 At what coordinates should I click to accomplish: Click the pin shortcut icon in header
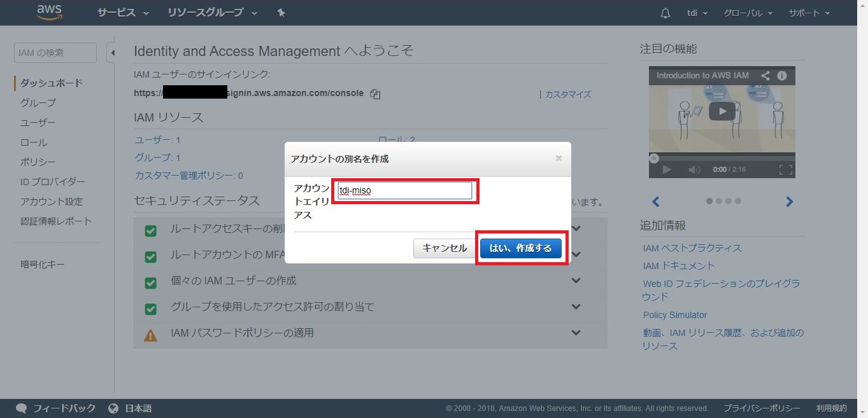tap(281, 13)
